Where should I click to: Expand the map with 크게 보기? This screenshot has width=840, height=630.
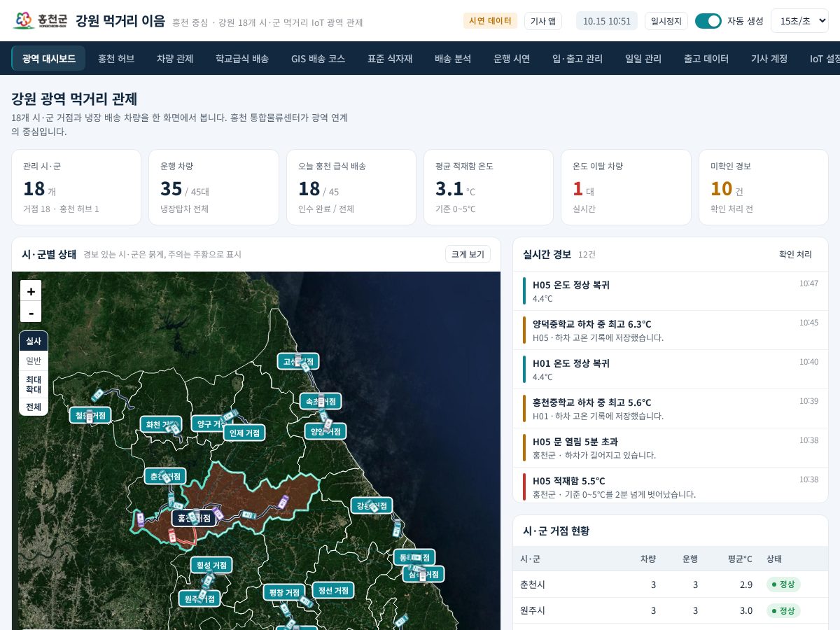(x=468, y=254)
